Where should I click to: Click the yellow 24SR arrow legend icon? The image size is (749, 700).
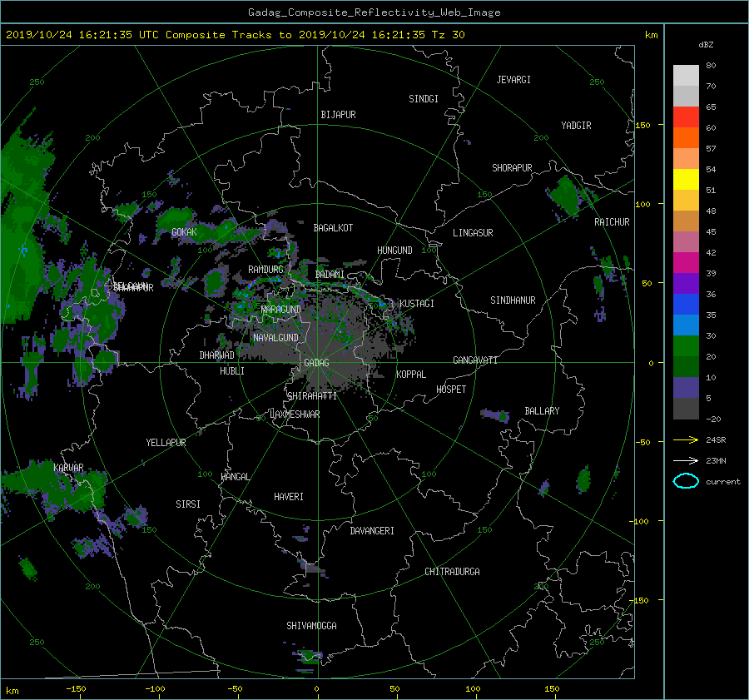(686, 439)
